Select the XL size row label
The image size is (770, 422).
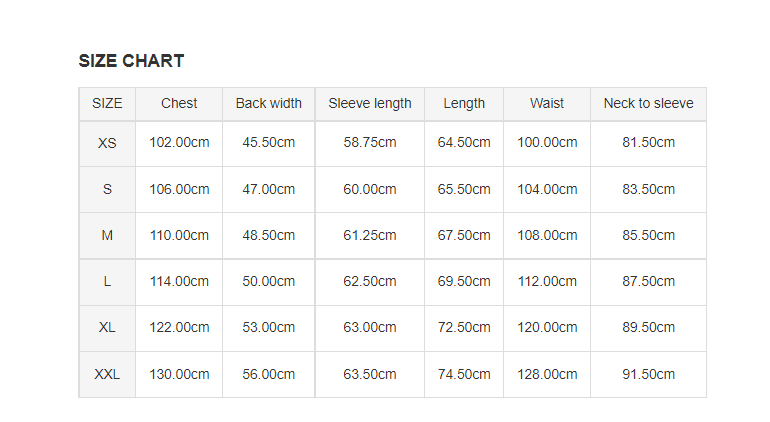point(107,328)
